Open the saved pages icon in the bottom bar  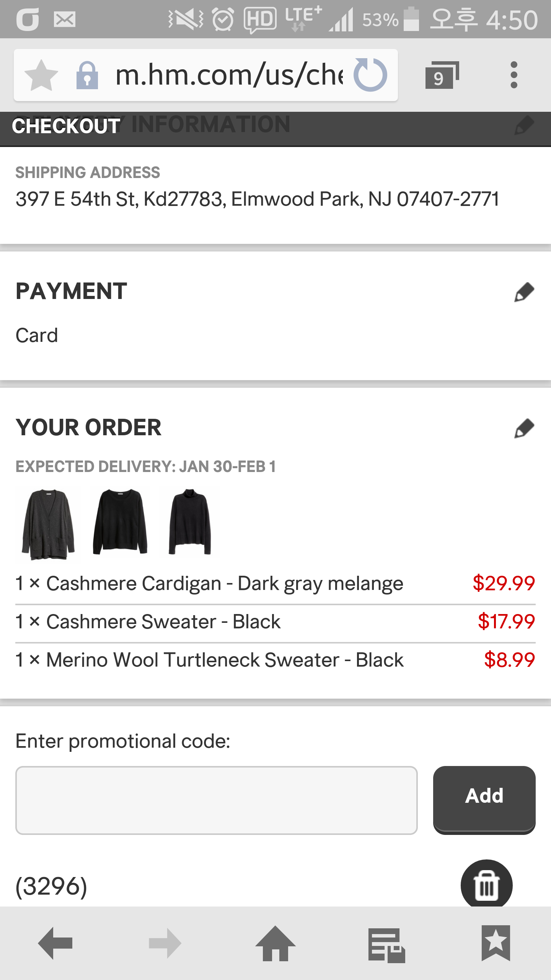(x=386, y=945)
